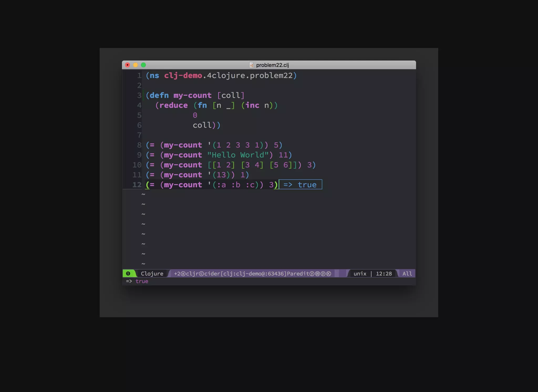Click the circled 'c' minor mode icon

(x=201, y=274)
